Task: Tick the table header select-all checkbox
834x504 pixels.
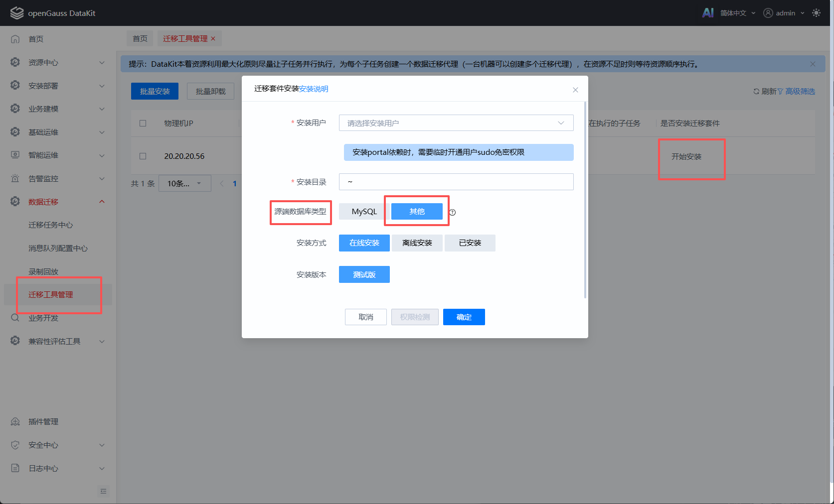Action: coord(143,123)
